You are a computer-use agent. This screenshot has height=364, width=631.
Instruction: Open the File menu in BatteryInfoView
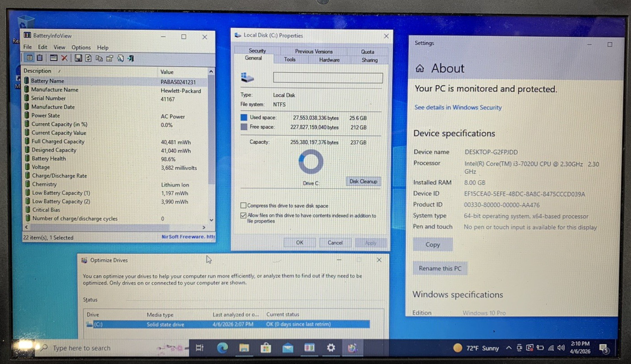[x=27, y=47]
